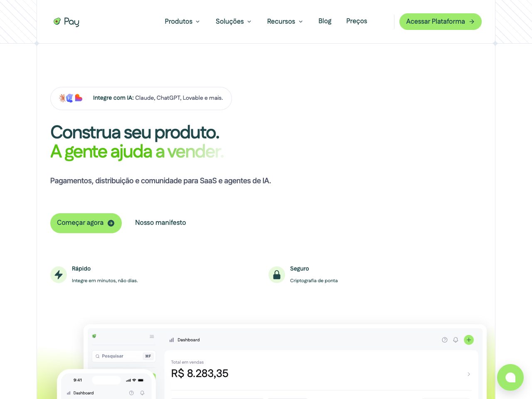Open the chat support bubble

tap(510, 377)
